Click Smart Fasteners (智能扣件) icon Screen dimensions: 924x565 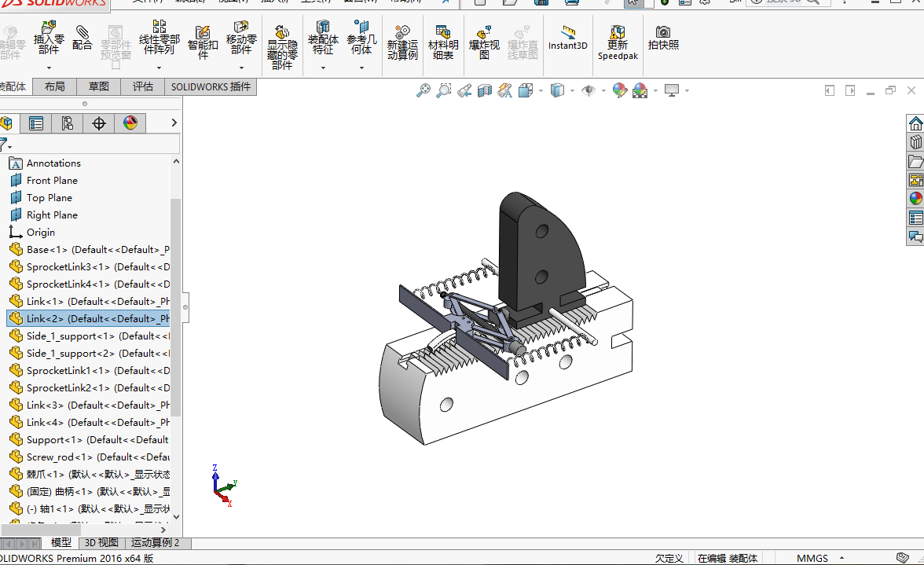click(x=203, y=42)
